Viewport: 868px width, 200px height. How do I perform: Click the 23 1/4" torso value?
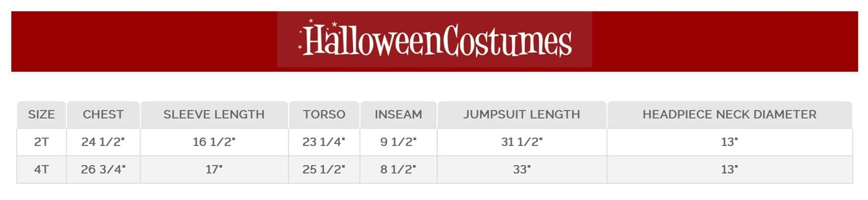pos(324,142)
